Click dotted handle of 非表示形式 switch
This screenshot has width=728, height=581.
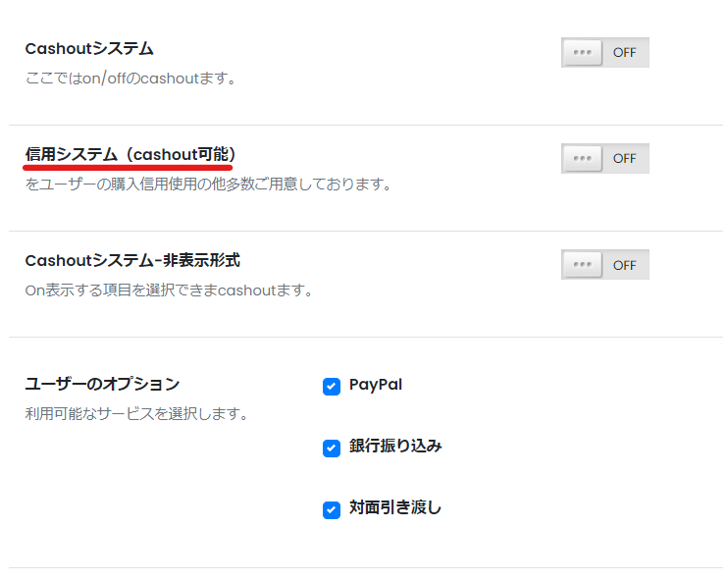[x=582, y=265]
